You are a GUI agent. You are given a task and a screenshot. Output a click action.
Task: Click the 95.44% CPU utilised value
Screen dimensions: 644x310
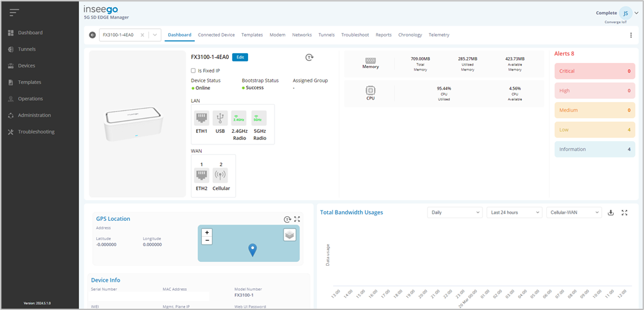click(443, 88)
